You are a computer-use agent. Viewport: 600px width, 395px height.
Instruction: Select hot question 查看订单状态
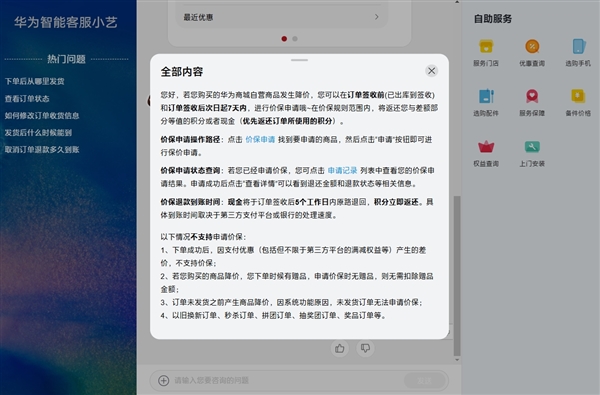pos(27,98)
